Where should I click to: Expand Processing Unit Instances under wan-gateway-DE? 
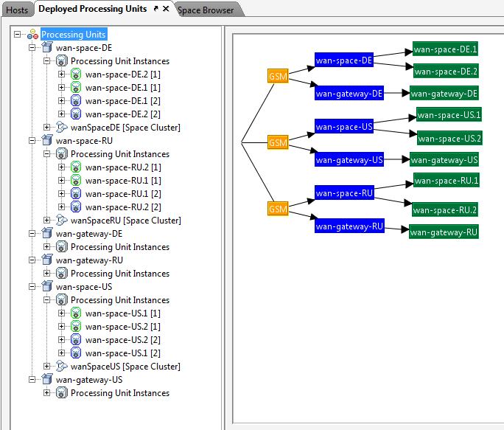point(47,247)
